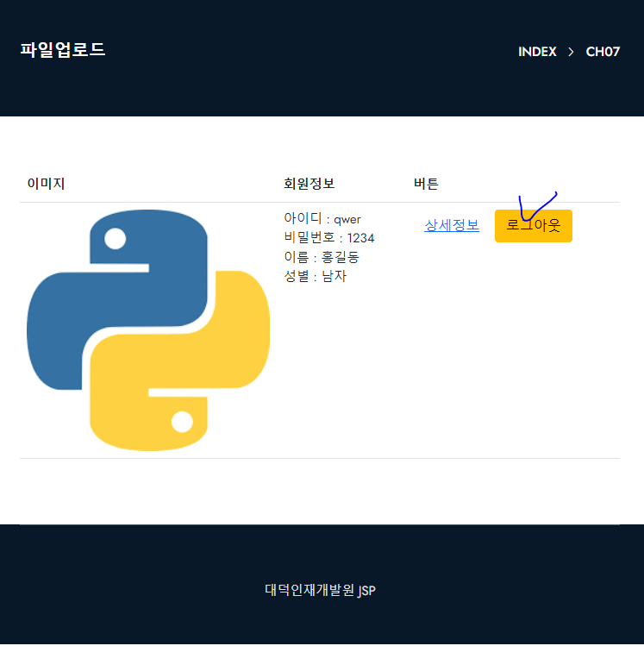This screenshot has width=644, height=671.
Task: Click the breadcrumb chevron separator icon
Action: [x=571, y=52]
